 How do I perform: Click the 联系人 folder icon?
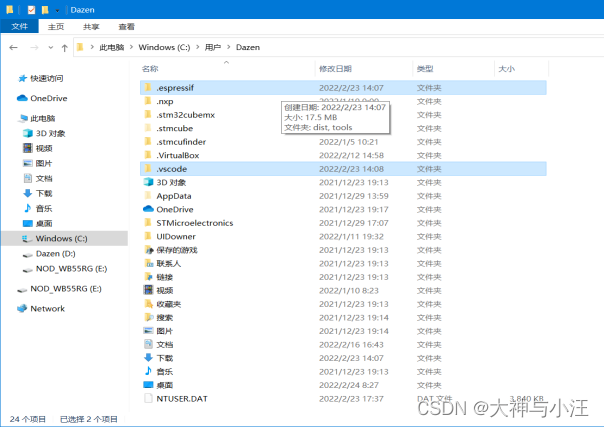pyautogui.click(x=149, y=263)
